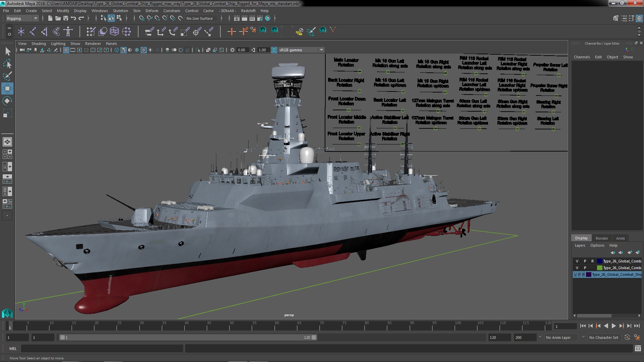
Task: Open shelf options gear menu
Action: pyautogui.click(x=9, y=34)
